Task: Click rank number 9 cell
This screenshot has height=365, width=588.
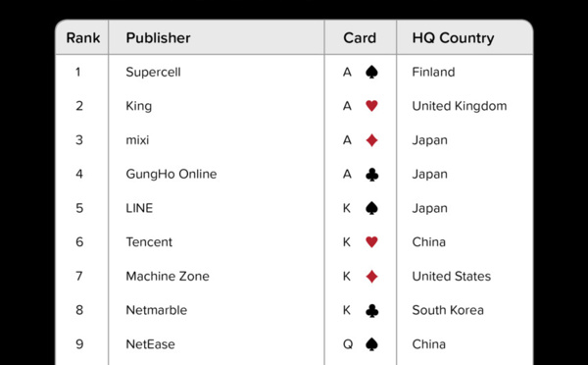Action: pos(79,344)
